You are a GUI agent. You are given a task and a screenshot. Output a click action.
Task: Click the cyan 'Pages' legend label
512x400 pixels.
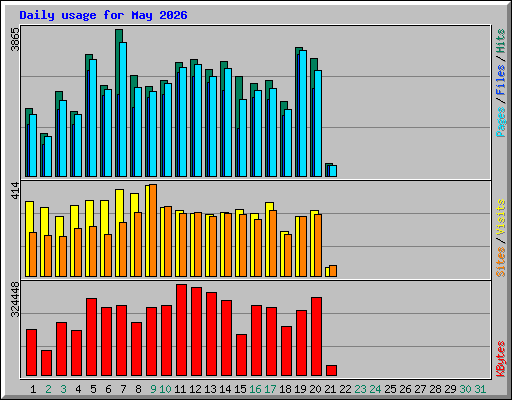(500, 122)
